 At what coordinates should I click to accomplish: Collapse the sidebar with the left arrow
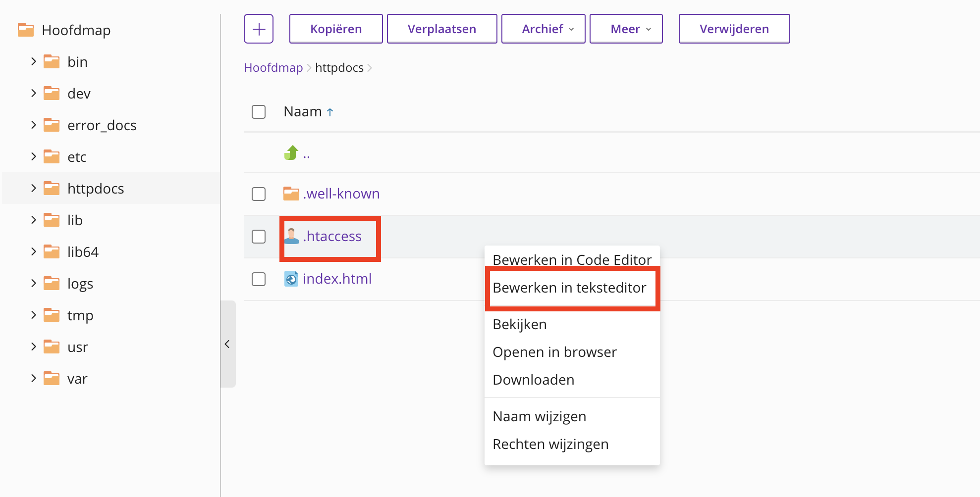pos(227,344)
